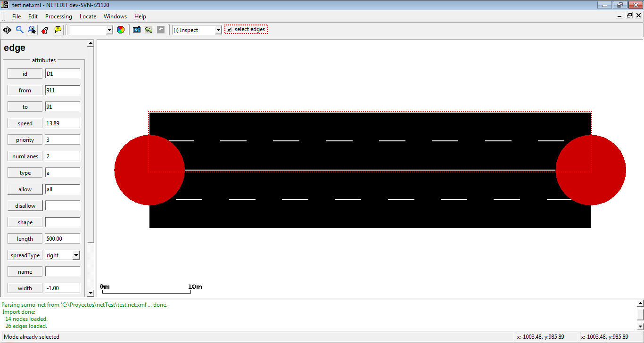Click the type field containing a
644x343 pixels.
62,172
